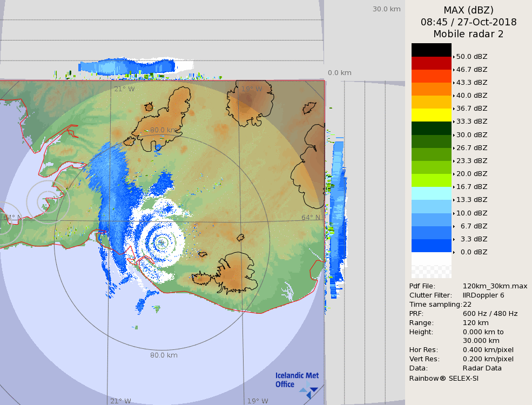This screenshot has width=532, height=405.
Task: Click the 0.400 km/pixel Hor Res value
Action: point(488,350)
